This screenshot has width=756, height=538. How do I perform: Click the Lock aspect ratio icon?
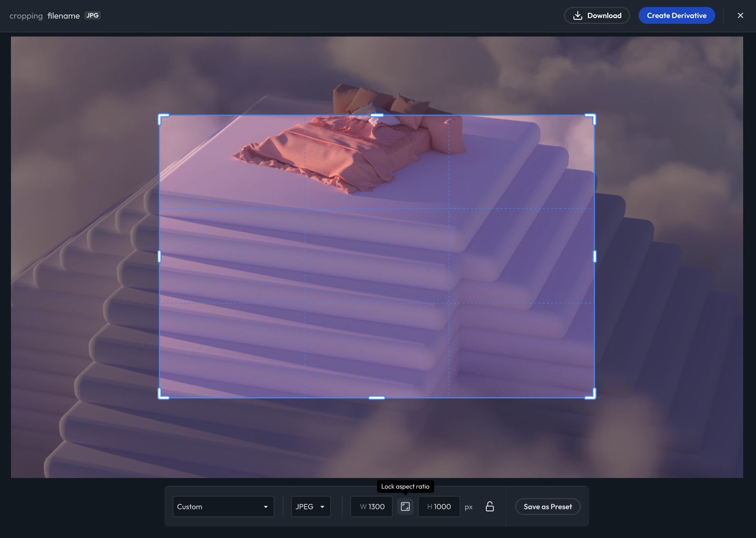point(405,507)
